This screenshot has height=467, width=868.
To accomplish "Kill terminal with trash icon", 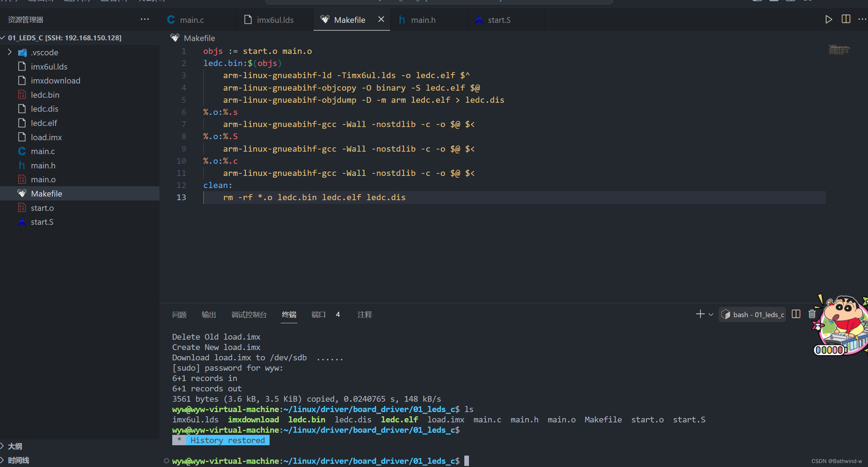I will [x=812, y=314].
